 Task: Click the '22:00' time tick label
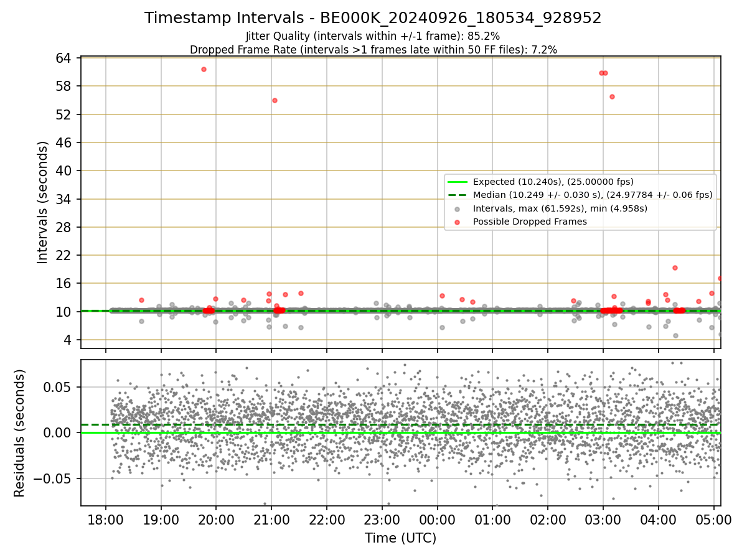tap(327, 519)
